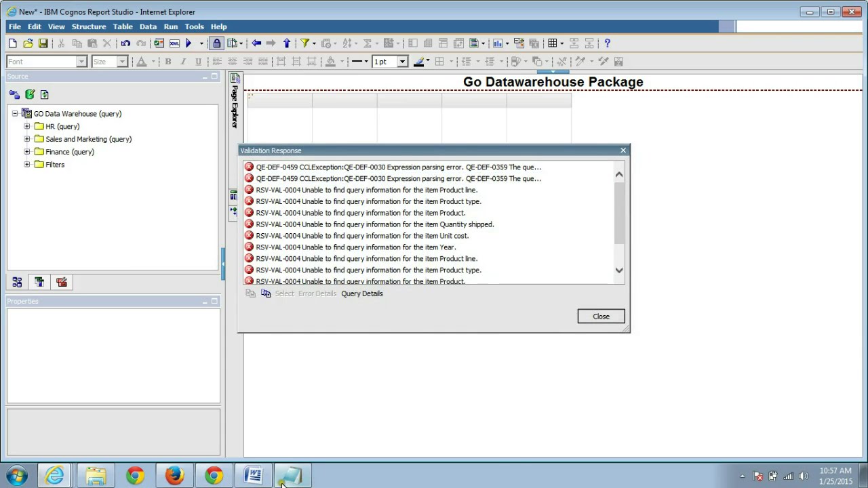
Task: Switch to the Toolbox tab icon
Action: point(62,283)
